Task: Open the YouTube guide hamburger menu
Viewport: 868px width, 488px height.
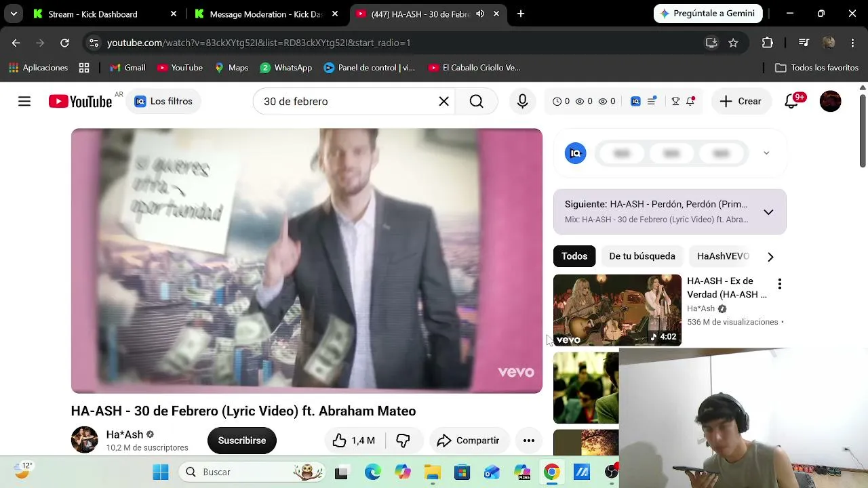Action: (x=24, y=101)
